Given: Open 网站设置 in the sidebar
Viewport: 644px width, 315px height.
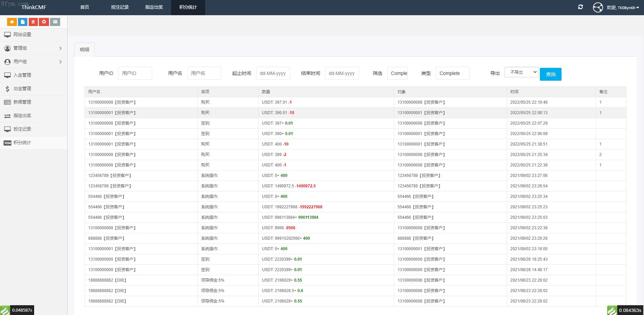Looking at the screenshot, I should tap(22, 35).
